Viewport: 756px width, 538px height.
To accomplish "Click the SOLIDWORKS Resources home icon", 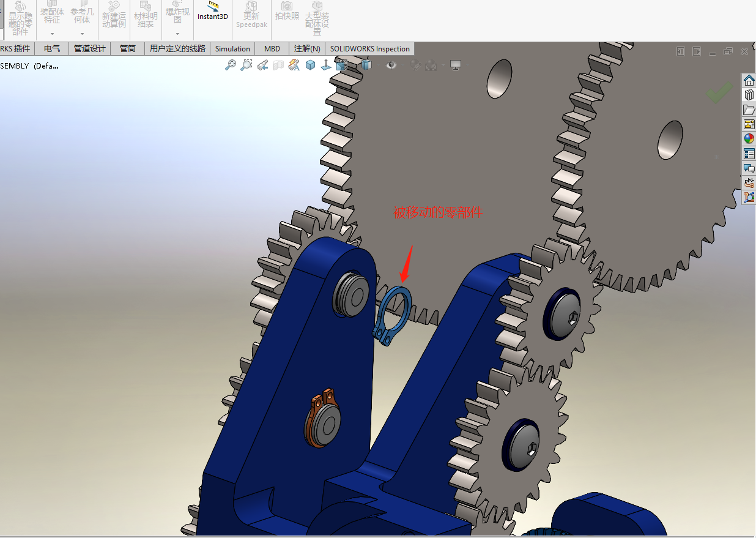I will point(749,80).
